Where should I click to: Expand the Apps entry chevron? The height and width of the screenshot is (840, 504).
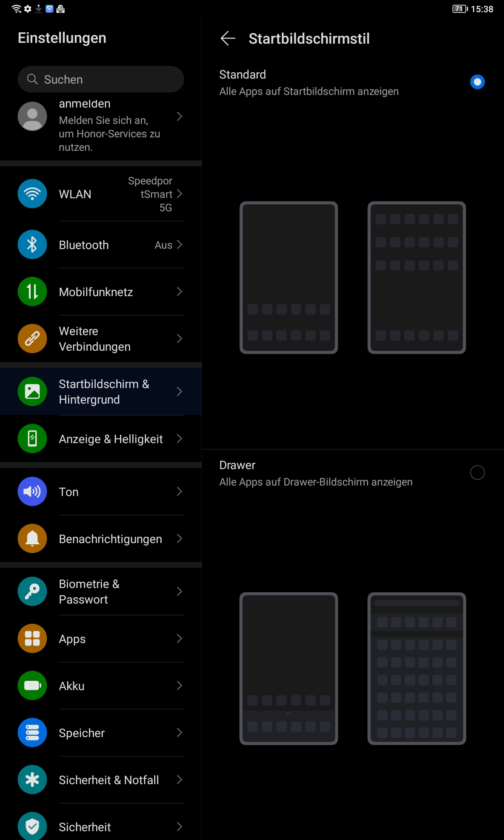(179, 638)
